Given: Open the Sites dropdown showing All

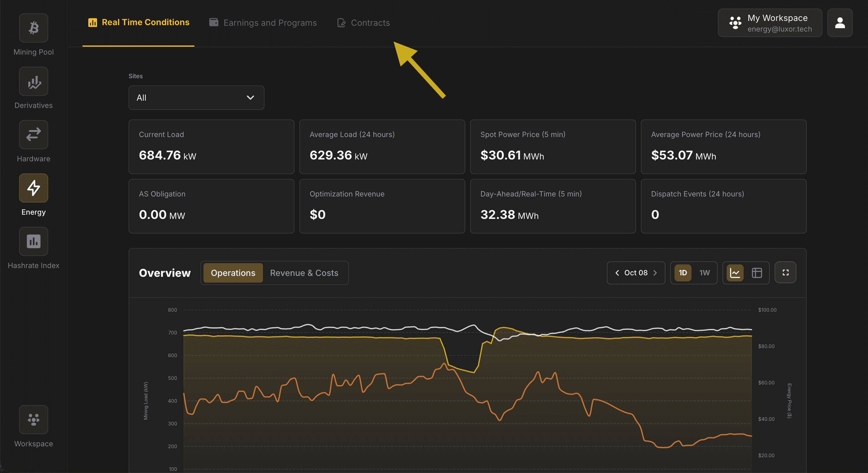Looking at the screenshot, I should (196, 98).
